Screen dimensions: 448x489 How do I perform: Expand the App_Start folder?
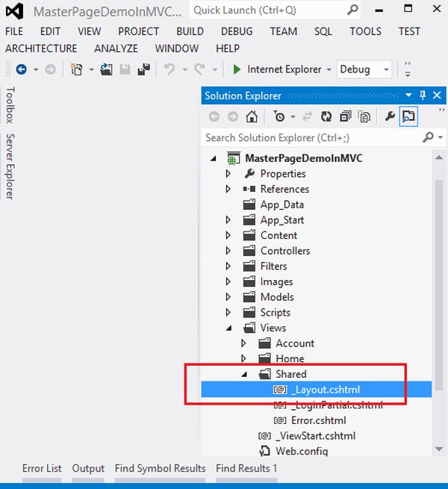coord(228,219)
